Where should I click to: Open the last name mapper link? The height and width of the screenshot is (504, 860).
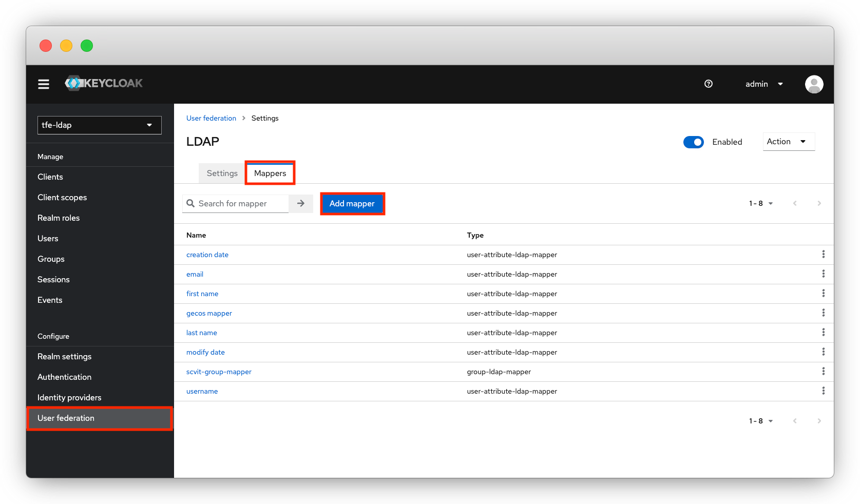tap(202, 333)
